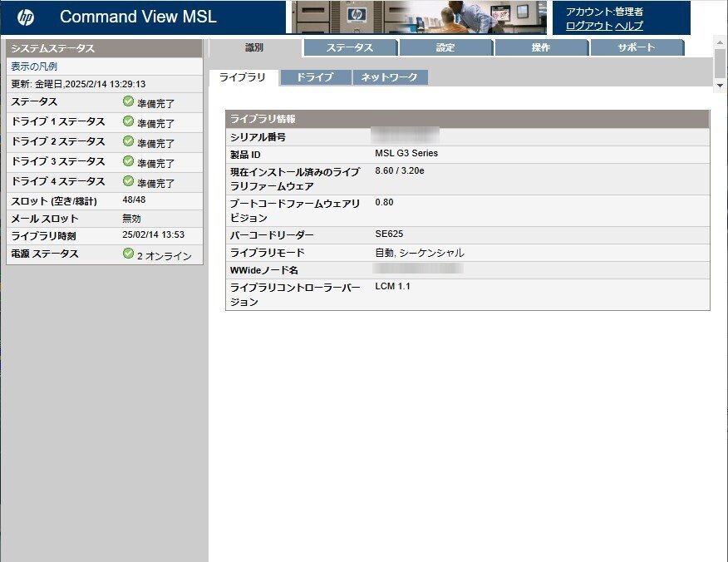
Task: Click the 2 オンライン power status text
Action: pos(165,256)
